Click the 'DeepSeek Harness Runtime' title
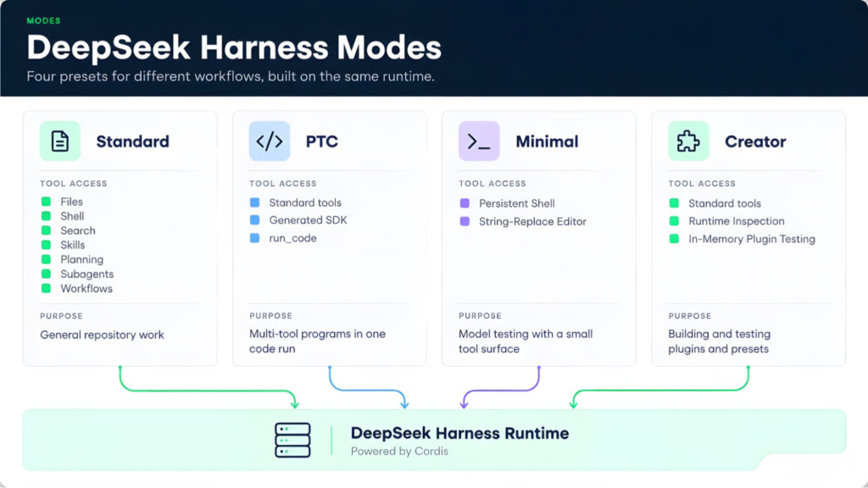Image resolution: width=868 pixels, height=488 pixels. point(459,433)
